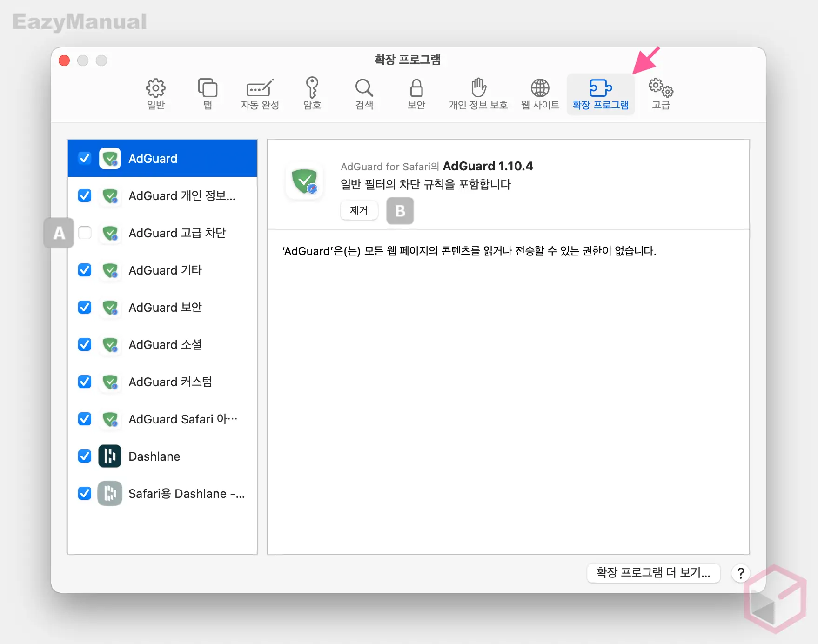Click the grey Safari용 Dashlane icon
The width and height of the screenshot is (818, 644).
(x=110, y=494)
